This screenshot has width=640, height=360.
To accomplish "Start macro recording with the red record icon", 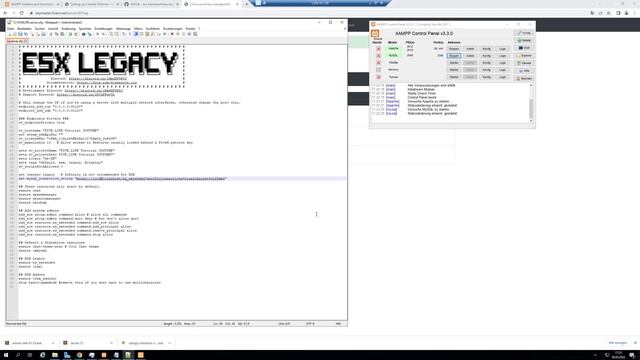I will tap(172, 34).
